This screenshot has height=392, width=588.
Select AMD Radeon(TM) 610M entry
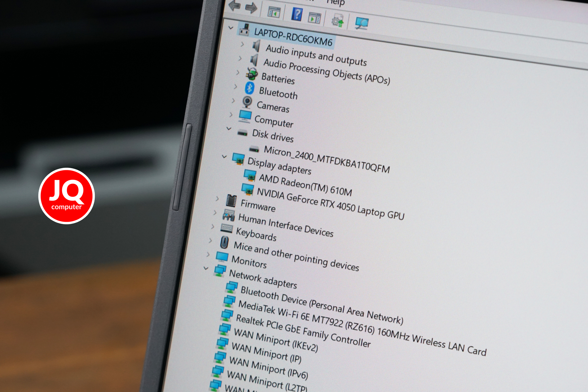[x=305, y=185]
